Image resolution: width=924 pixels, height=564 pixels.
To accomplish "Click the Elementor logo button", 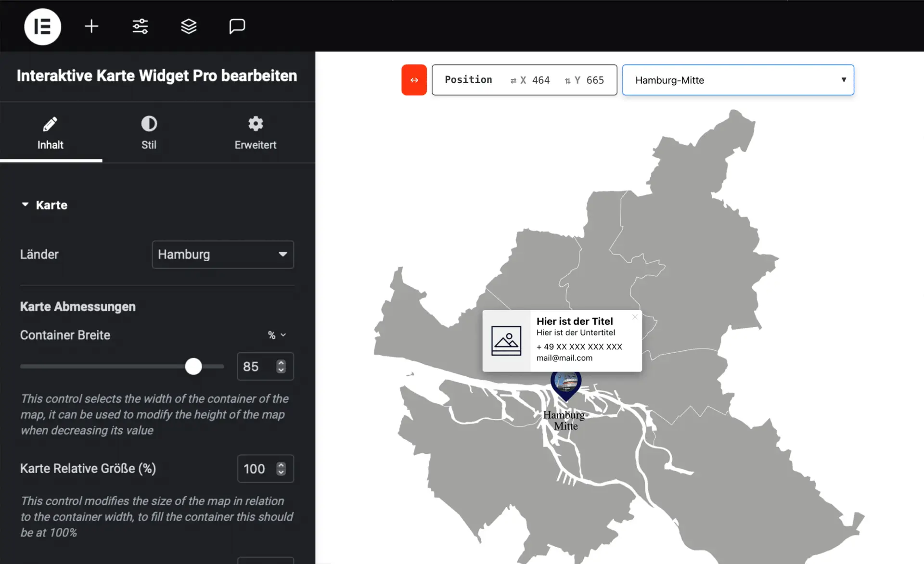I will [42, 26].
